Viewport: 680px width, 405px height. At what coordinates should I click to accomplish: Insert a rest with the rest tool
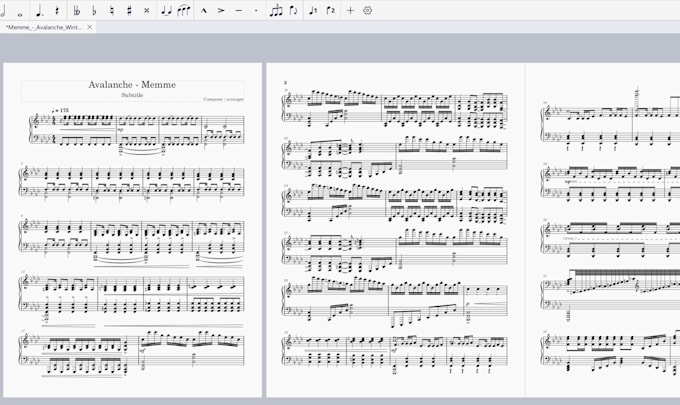pyautogui.click(x=57, y=11)
